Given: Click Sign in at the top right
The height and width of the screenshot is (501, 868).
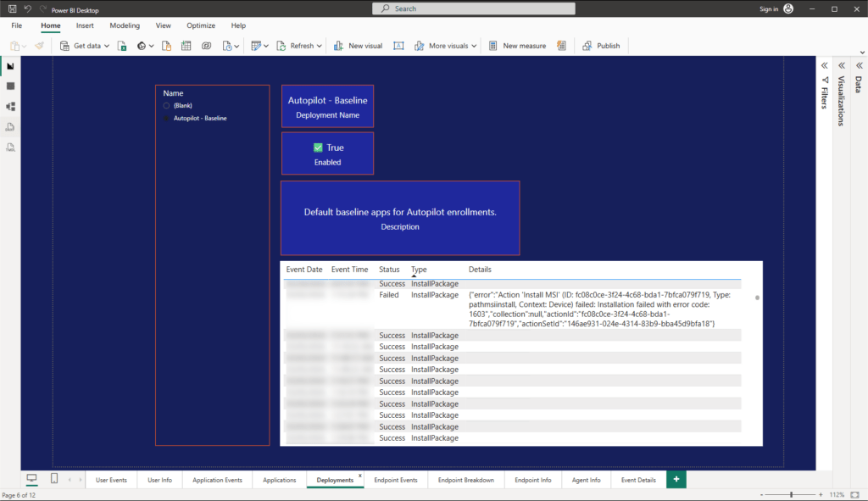Looking at the screenshot, I should (x=768, y=9).
